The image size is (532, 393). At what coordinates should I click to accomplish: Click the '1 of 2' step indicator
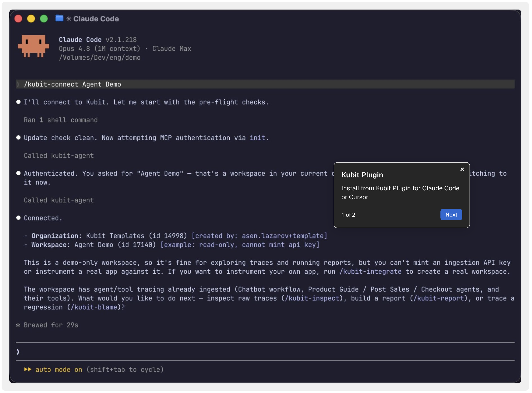click(x=348, y=215)
